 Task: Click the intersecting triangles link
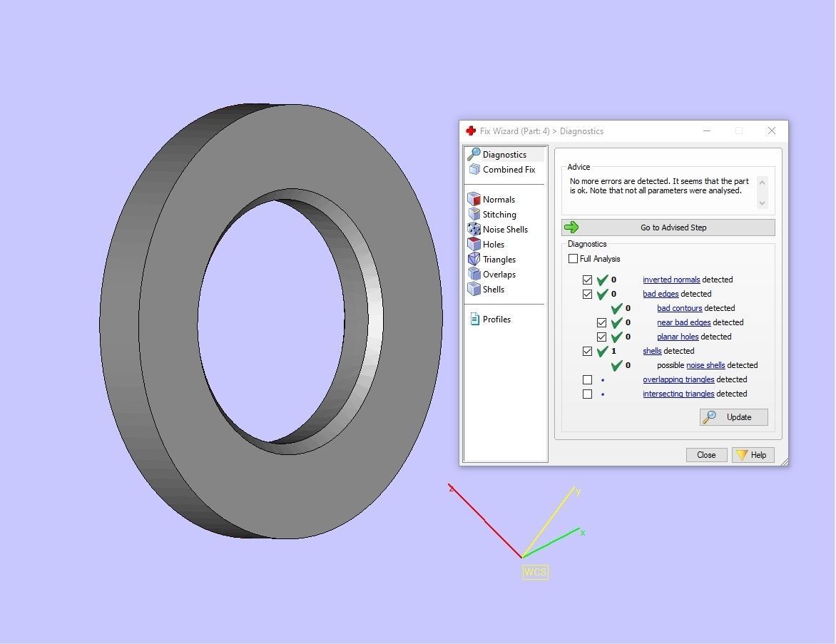coord(678,394)
